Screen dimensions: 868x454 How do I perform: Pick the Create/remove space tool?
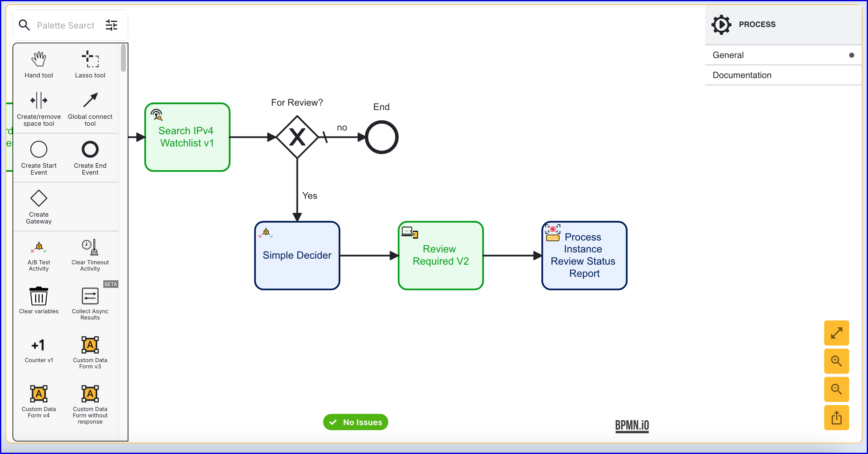coord(39,108)
